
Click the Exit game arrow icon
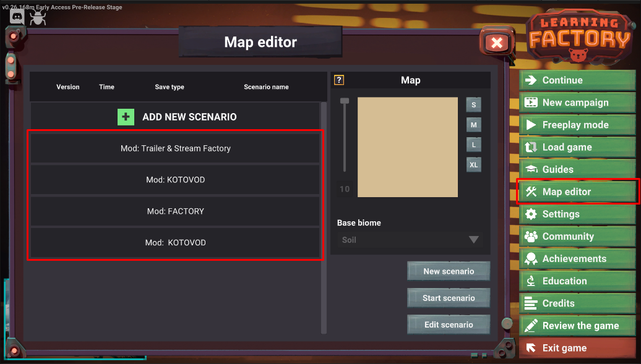[x=531, y=348]
